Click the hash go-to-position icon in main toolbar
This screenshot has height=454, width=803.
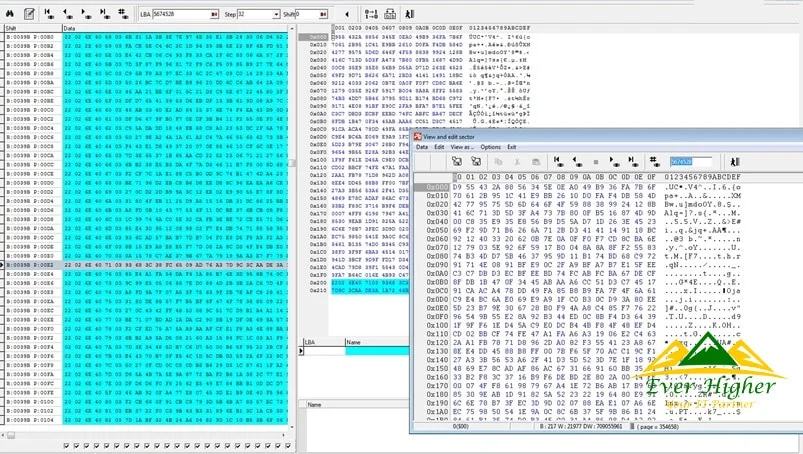tap(123, 14)
